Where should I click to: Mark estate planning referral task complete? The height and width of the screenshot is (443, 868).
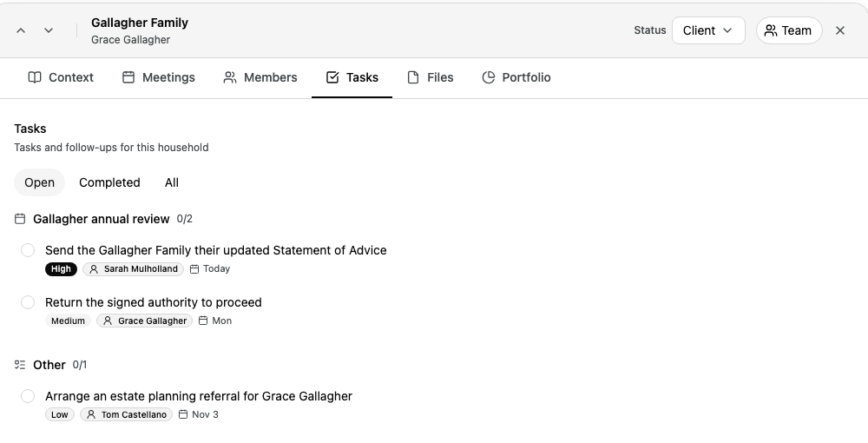click(x=28, y=396)
